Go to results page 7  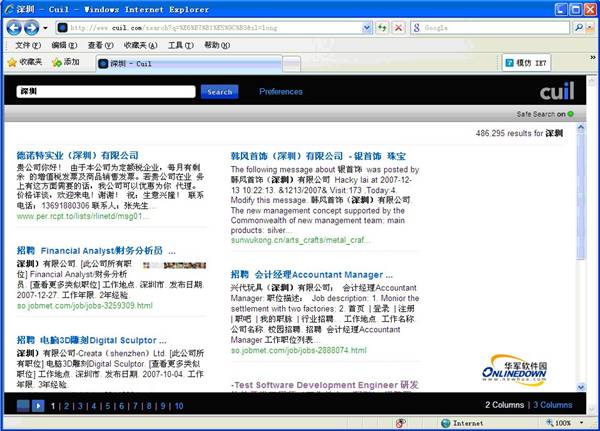click(x=135, y=406)
